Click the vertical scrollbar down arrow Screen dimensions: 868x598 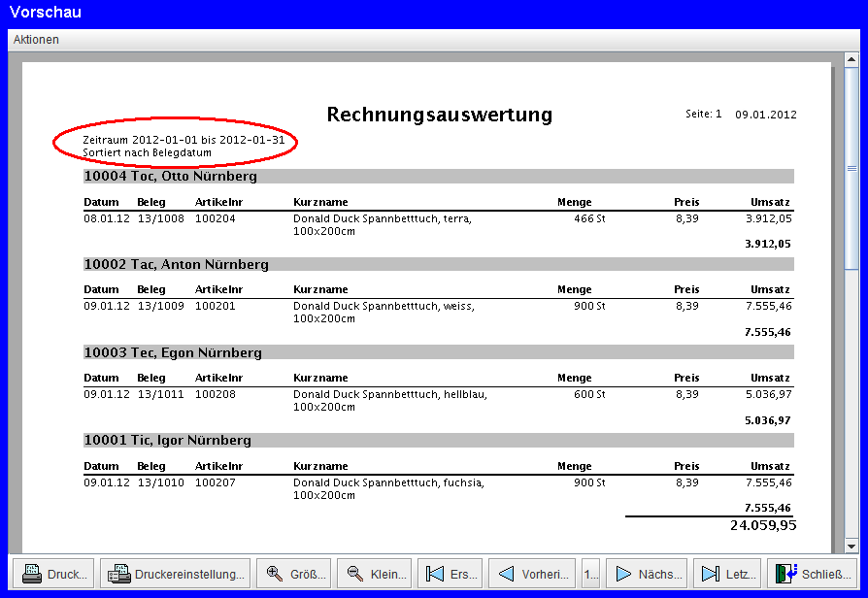click(x=851, y=546)
